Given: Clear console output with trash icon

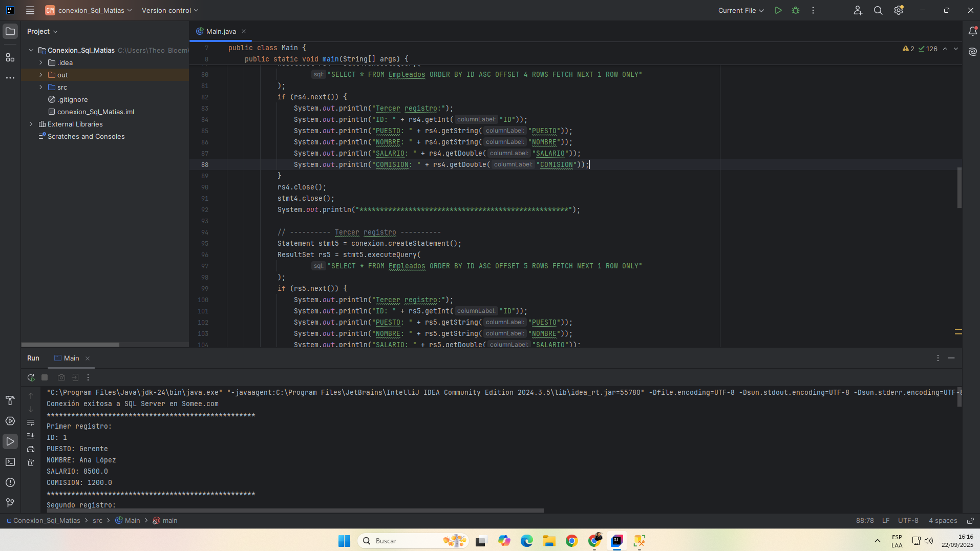Looking at the screenshot, I should click(31, 462).
